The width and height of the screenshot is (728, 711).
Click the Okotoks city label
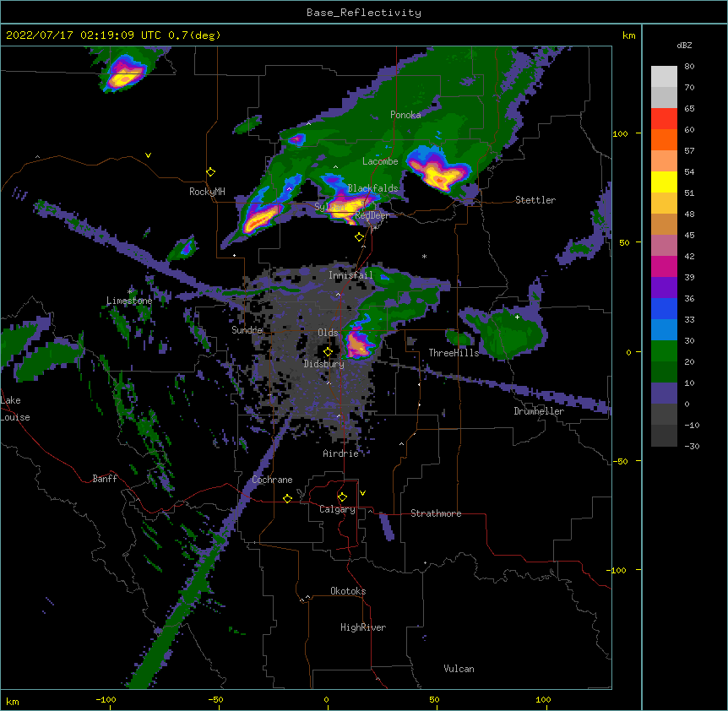348,591
